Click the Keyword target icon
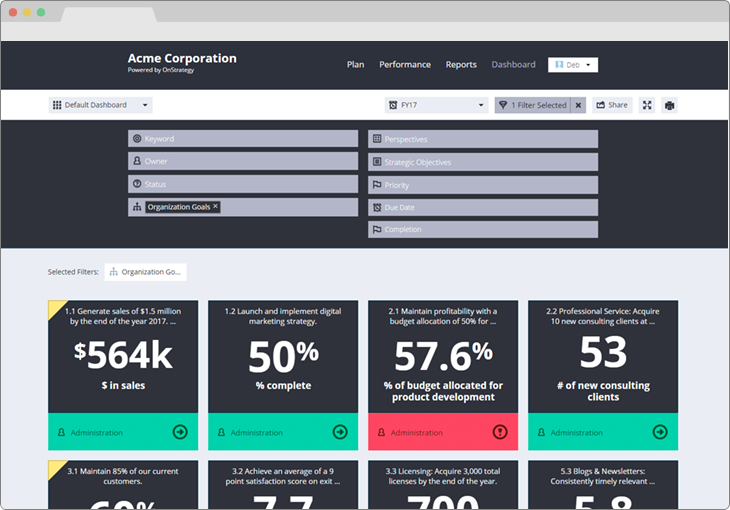730x510 pixels. coord(137,138)
